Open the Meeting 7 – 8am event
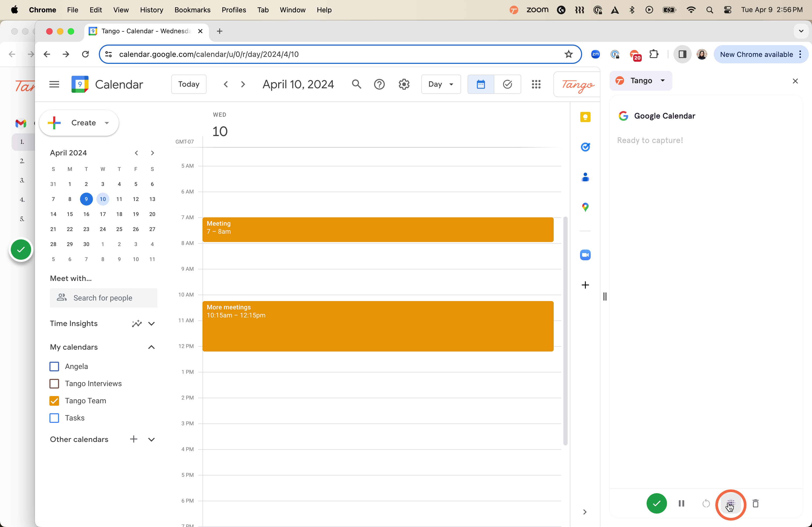Viewport: 812px width, 527px height. (378, 229)
